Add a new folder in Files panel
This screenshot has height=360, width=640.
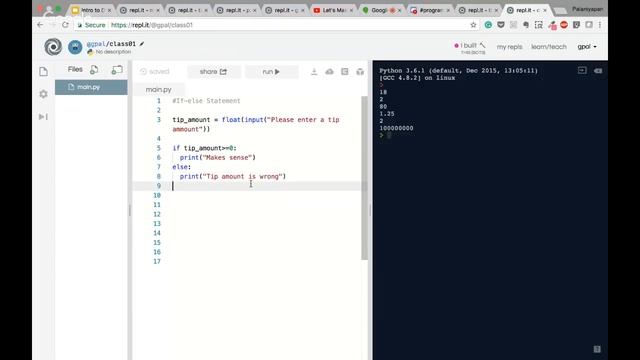coord(117,70)
